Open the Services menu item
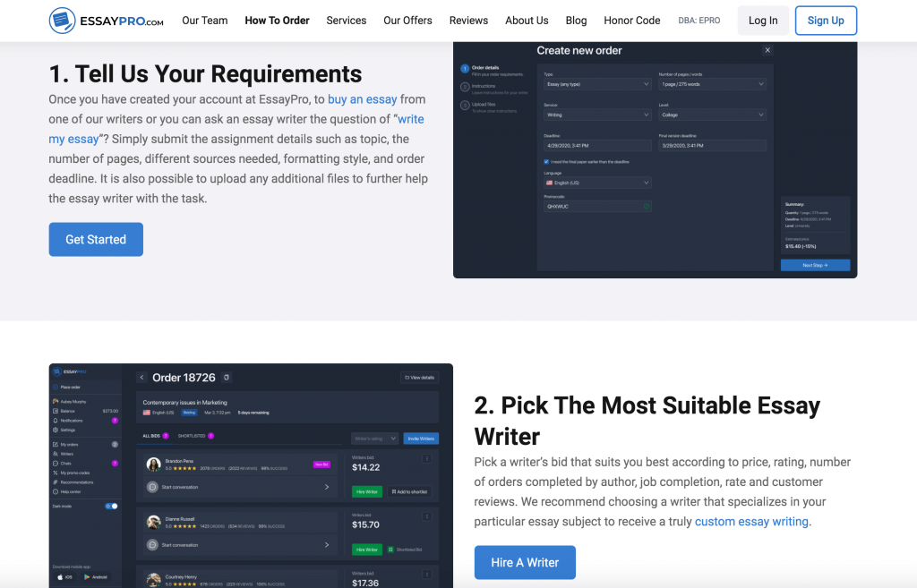This screenshot has height=588, width=917. pyautogui.click(x=346, y=21)
